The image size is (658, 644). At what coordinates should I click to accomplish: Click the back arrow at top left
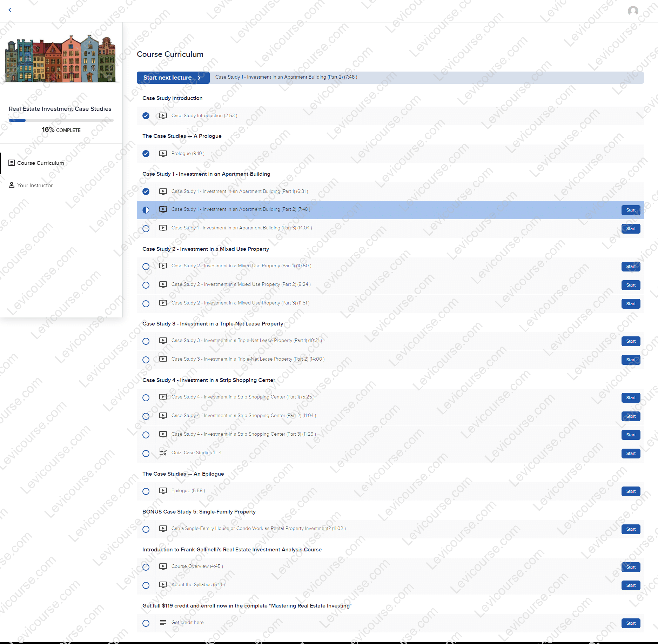coord(10,10)
